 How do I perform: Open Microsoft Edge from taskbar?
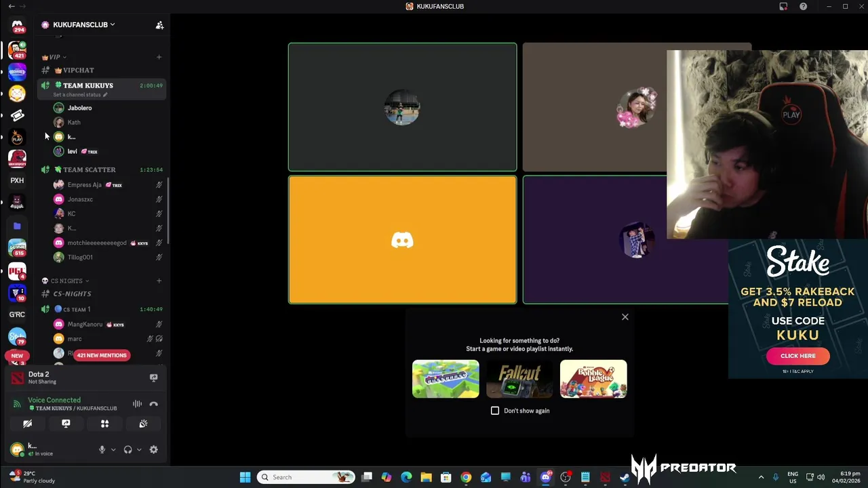pos(406,478)
